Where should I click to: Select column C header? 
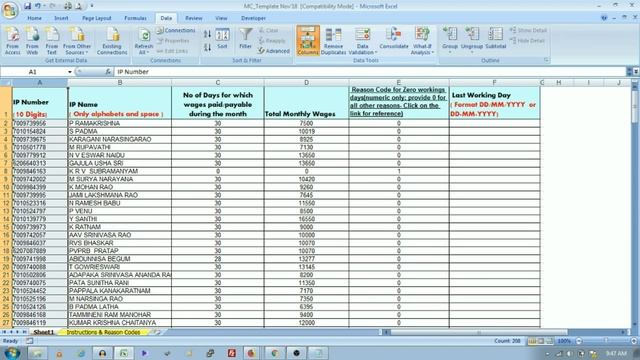(x=218, y=83)
